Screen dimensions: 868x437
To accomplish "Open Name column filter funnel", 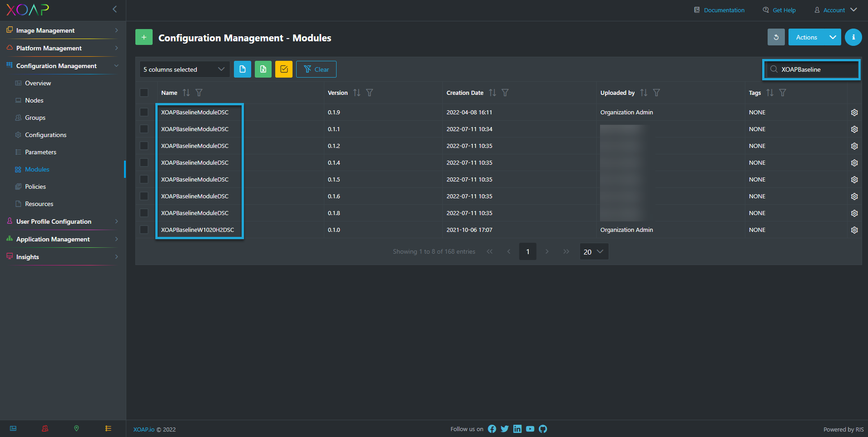I will [x=199, y=93].
